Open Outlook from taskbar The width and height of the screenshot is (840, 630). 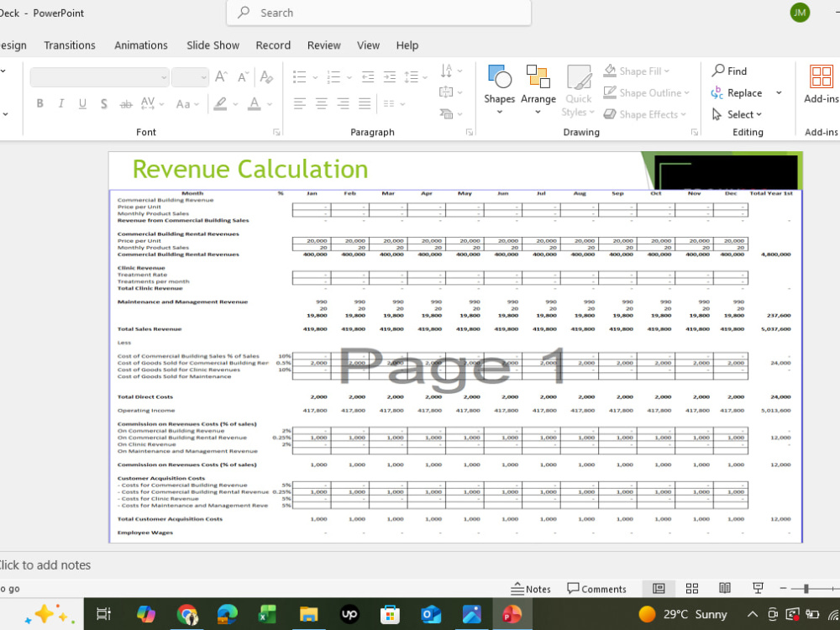(430, 614)
